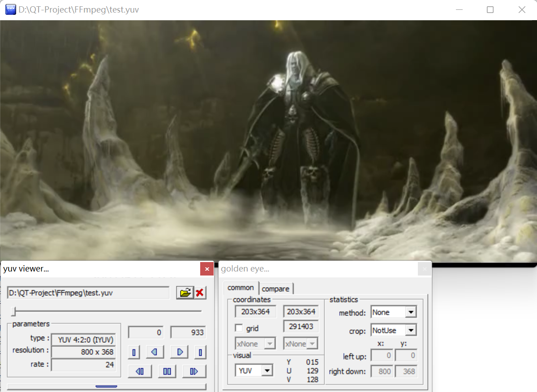The image size is (537, 392).
Task: Open file with the yellow folder icon
Action: pyautogui.click(x=185, y=293)
